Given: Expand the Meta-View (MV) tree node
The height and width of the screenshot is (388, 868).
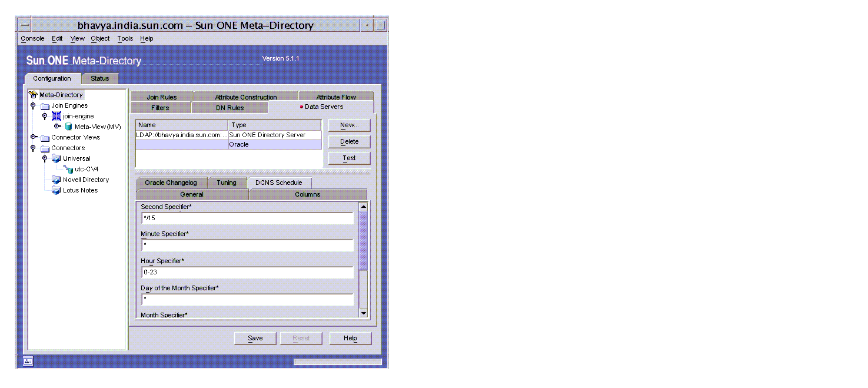Looking at the screenshot, I should [x=57, y=126].
